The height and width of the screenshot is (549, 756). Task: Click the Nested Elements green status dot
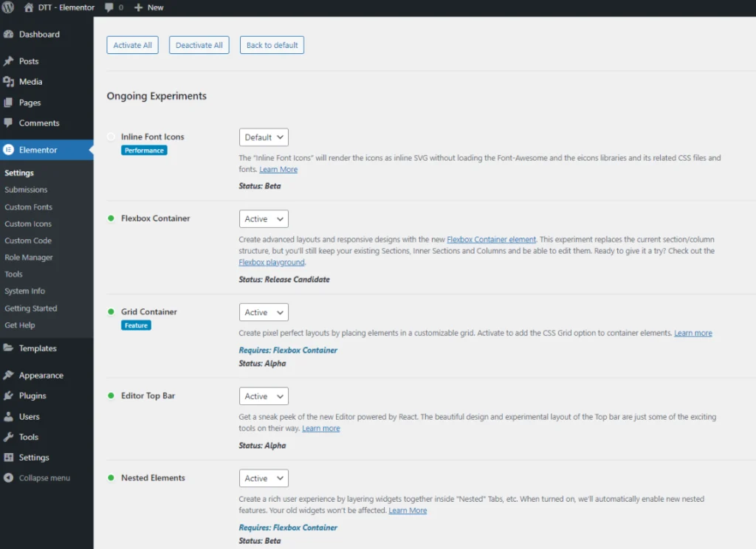coord(111,477)
